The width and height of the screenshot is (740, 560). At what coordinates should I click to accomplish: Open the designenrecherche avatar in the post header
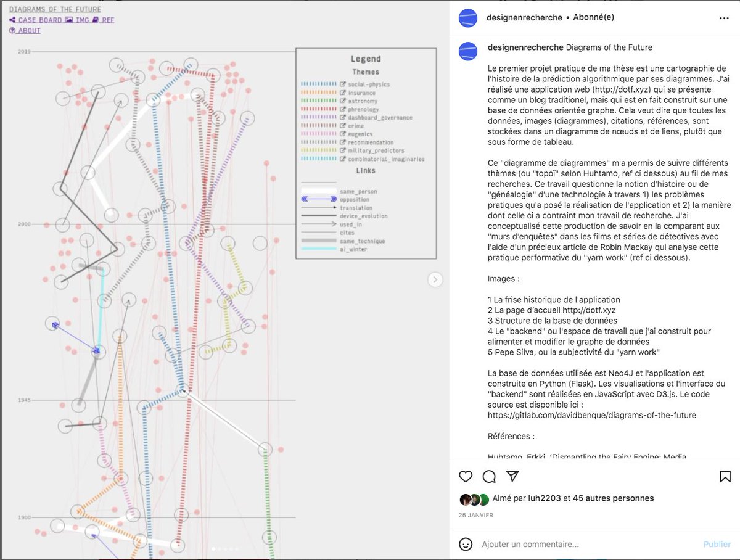click(468, 18)
